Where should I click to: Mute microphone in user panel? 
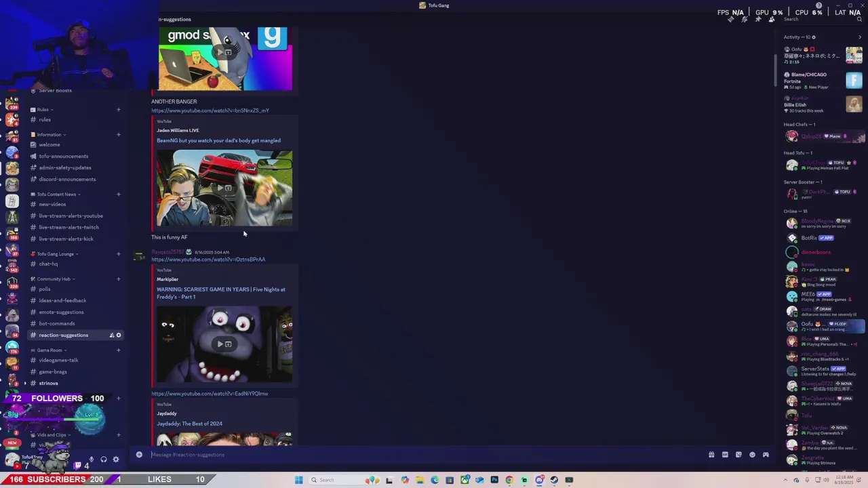coord(92,460)
